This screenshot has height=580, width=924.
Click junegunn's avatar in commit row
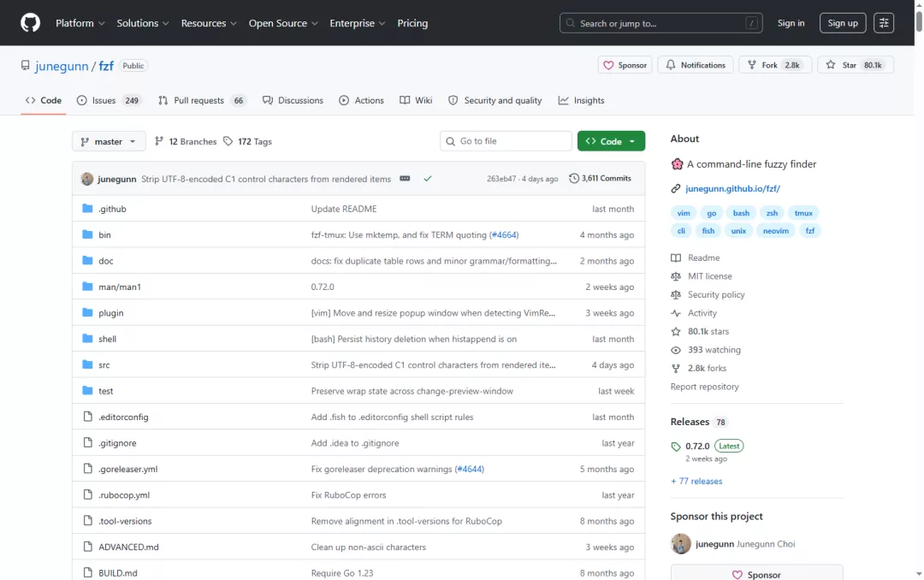[87, 179]
